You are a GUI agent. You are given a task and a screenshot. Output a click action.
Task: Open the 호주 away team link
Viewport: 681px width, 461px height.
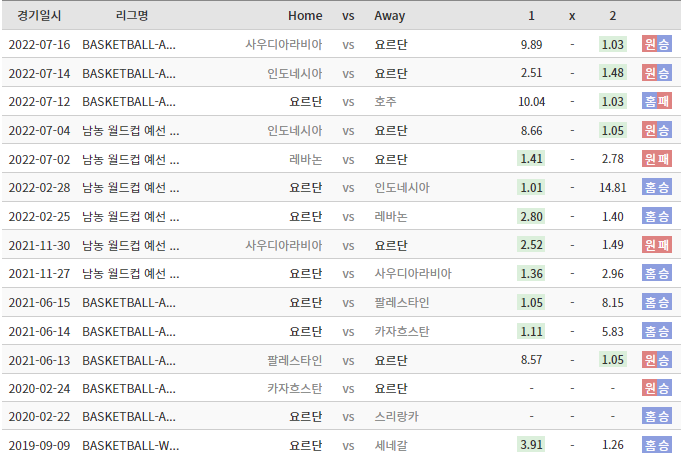coord(385,101)
